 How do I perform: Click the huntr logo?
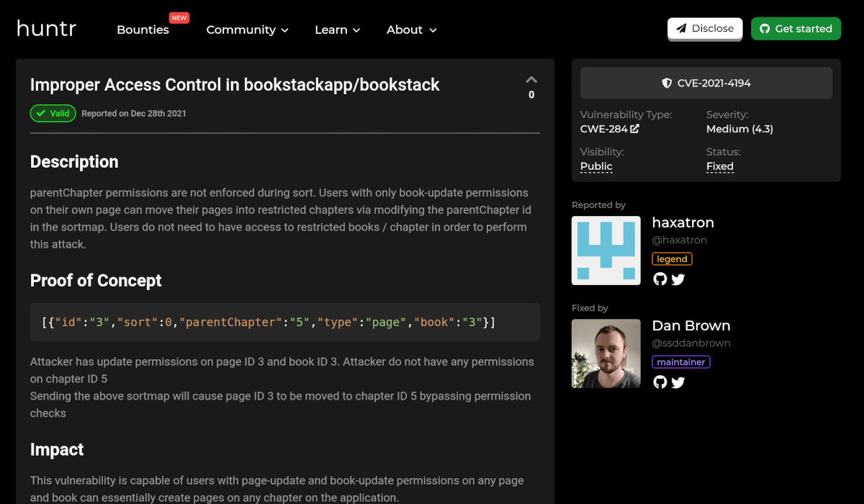click(46, 29)
